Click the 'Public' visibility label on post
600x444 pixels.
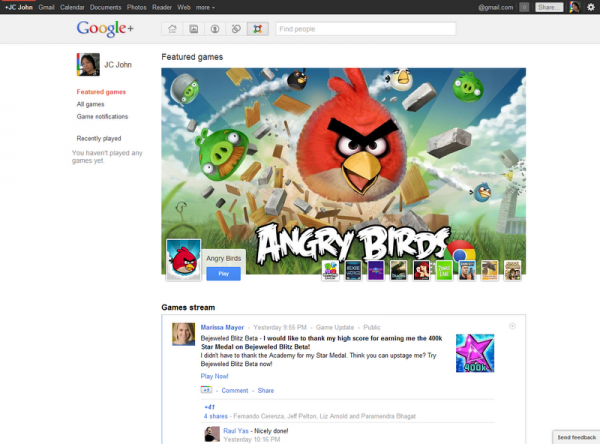pyautogui.click(x=372, y=327)
